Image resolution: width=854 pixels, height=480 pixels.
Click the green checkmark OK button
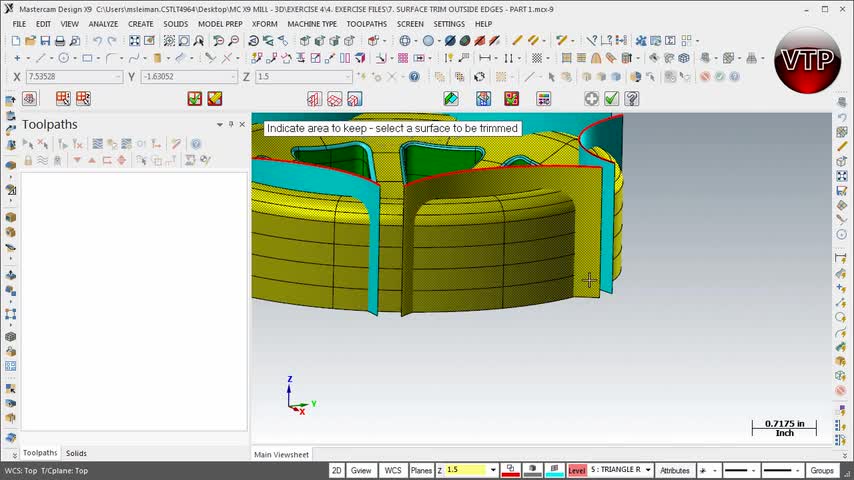pos(612,99)
